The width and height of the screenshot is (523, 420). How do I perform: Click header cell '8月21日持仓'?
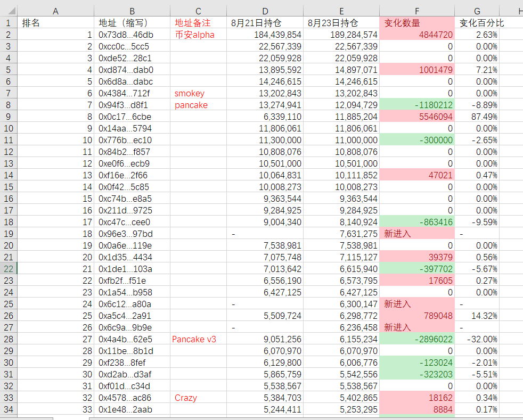click(x=265, y=23)
